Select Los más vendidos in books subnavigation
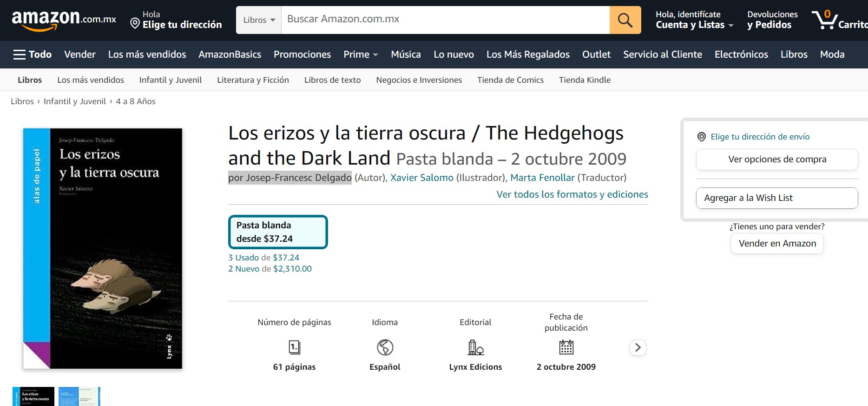Image resolution: width=868 pixels, height=406 pixels. pos(91,80)
